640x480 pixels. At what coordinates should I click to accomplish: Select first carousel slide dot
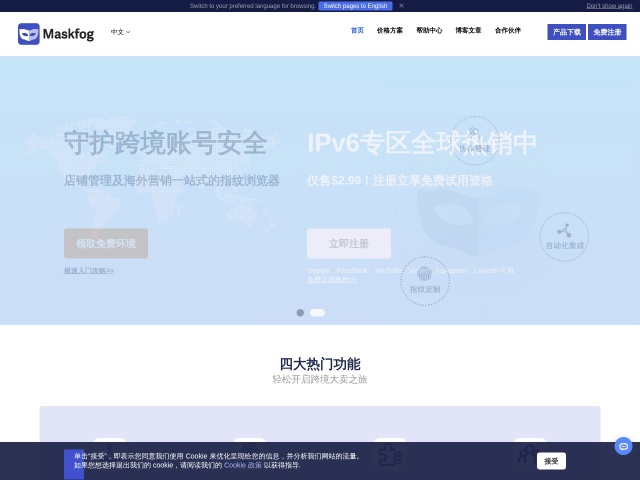300,313
